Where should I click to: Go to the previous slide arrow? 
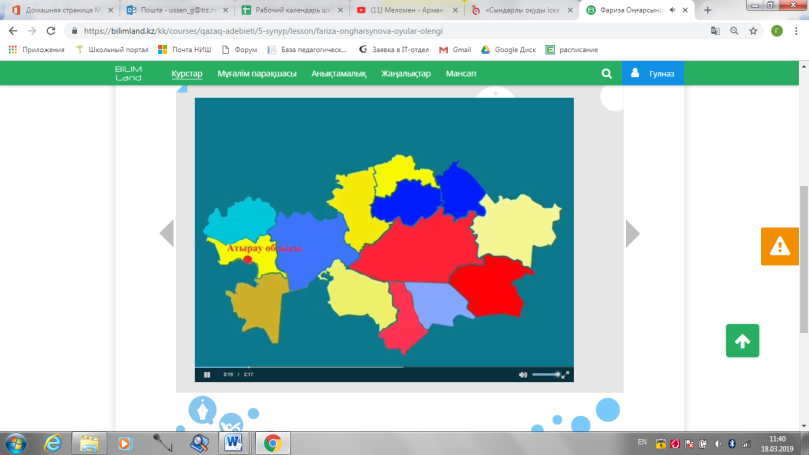pos(167,234)
